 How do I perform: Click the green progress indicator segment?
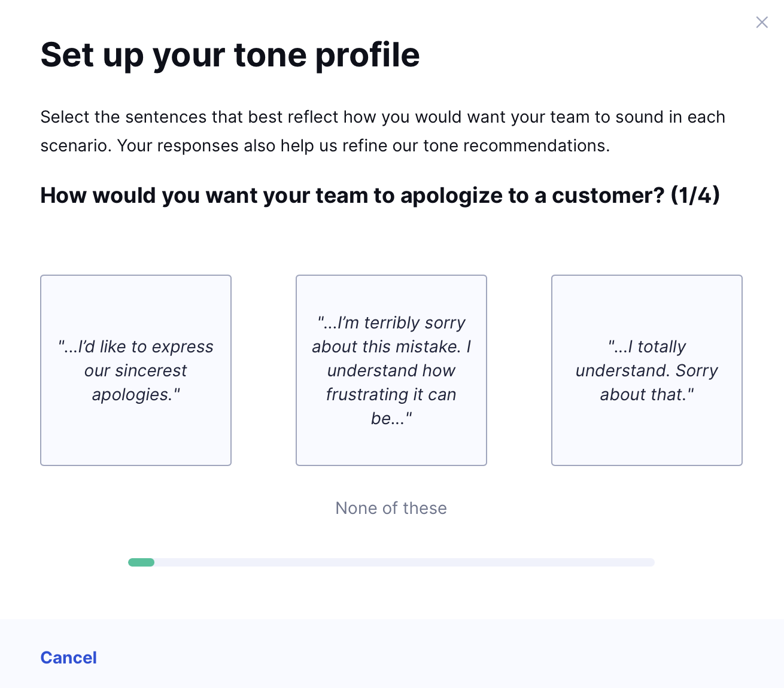pyautogui.click(x=141, y=562)
